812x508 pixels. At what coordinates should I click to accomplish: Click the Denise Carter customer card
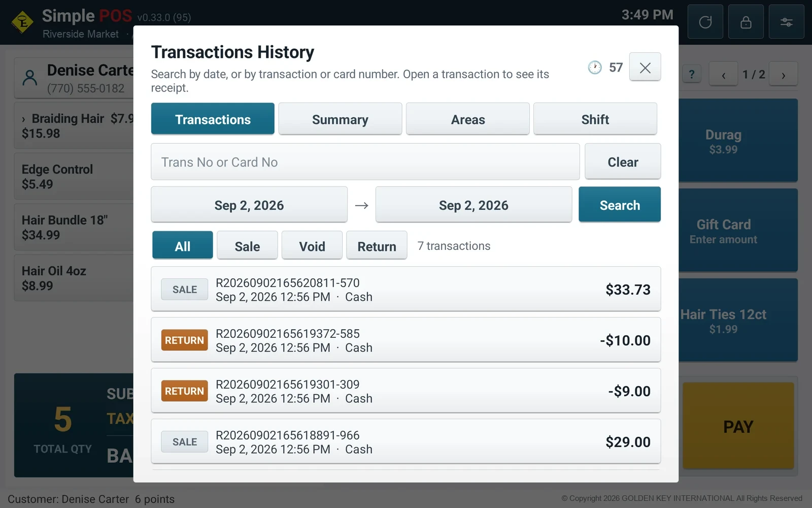coord(74,78)
